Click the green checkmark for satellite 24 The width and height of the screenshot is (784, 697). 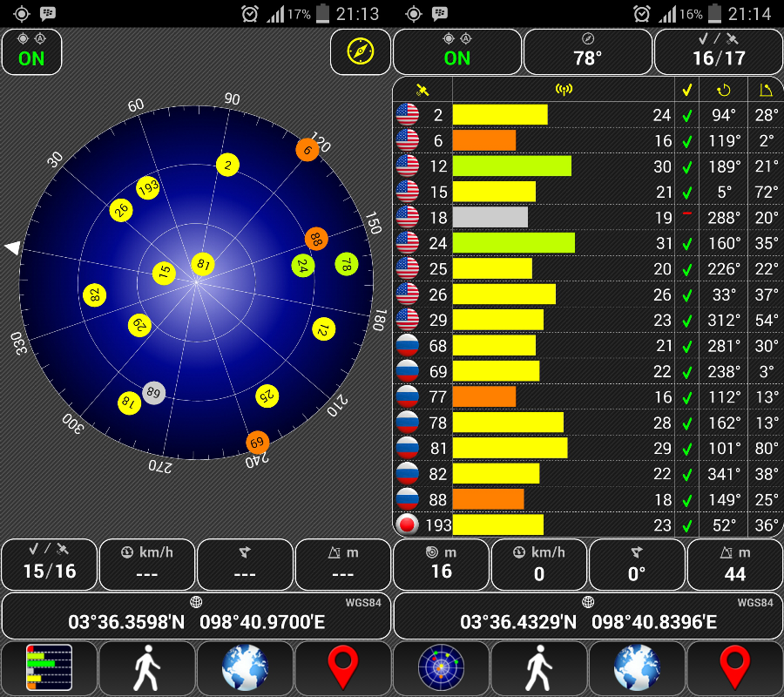(x=687, y=243)
